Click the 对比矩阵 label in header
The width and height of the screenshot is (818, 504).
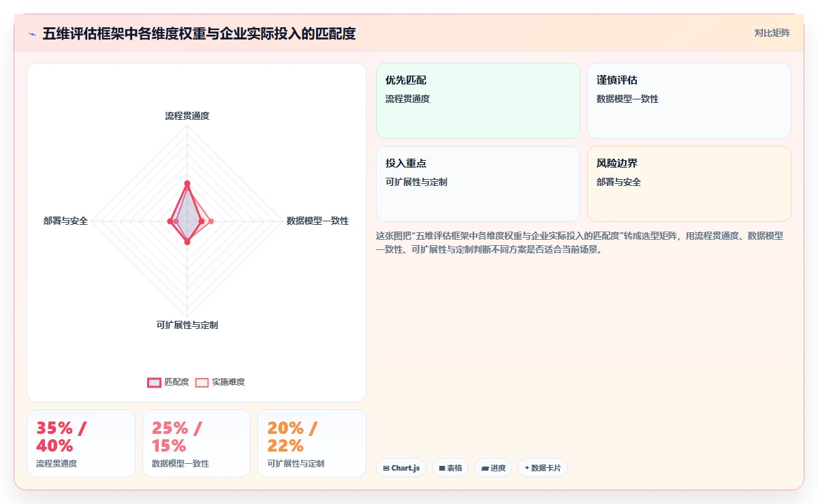tap(772, 33)
